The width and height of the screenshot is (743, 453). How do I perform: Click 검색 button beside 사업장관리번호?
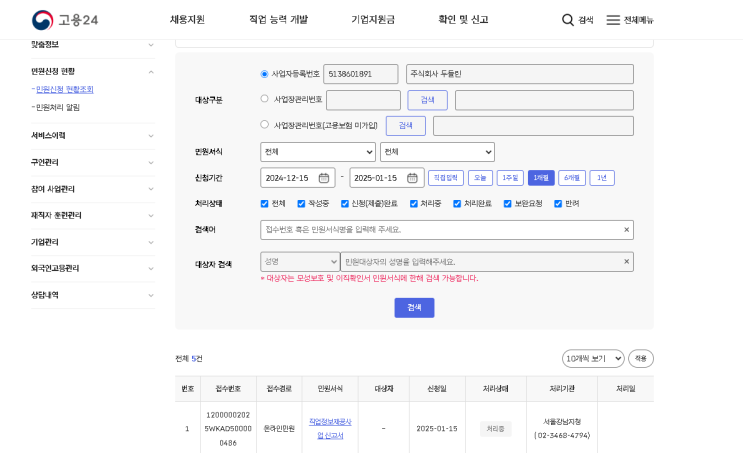click(x=427, y=100)
